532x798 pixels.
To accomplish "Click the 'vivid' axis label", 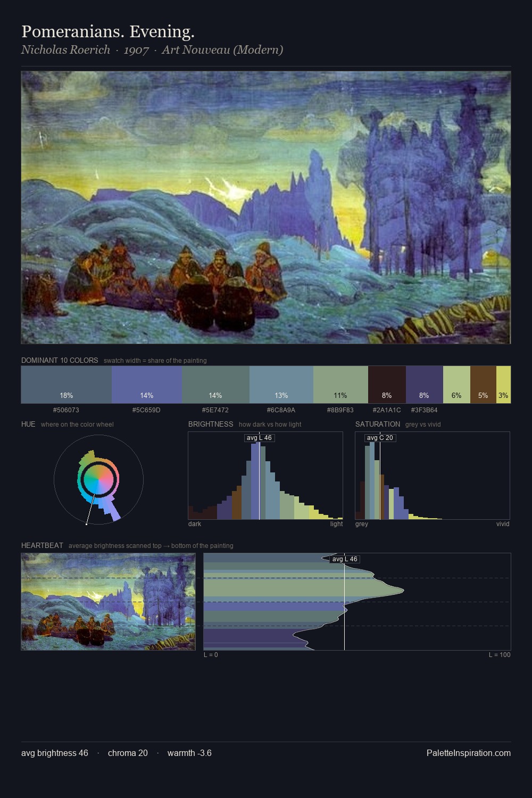I will pyautogui.click(x=503, y=524).
